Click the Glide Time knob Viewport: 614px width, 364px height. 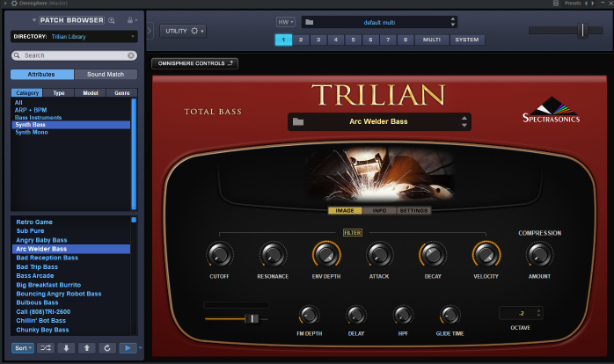[450, 315]
